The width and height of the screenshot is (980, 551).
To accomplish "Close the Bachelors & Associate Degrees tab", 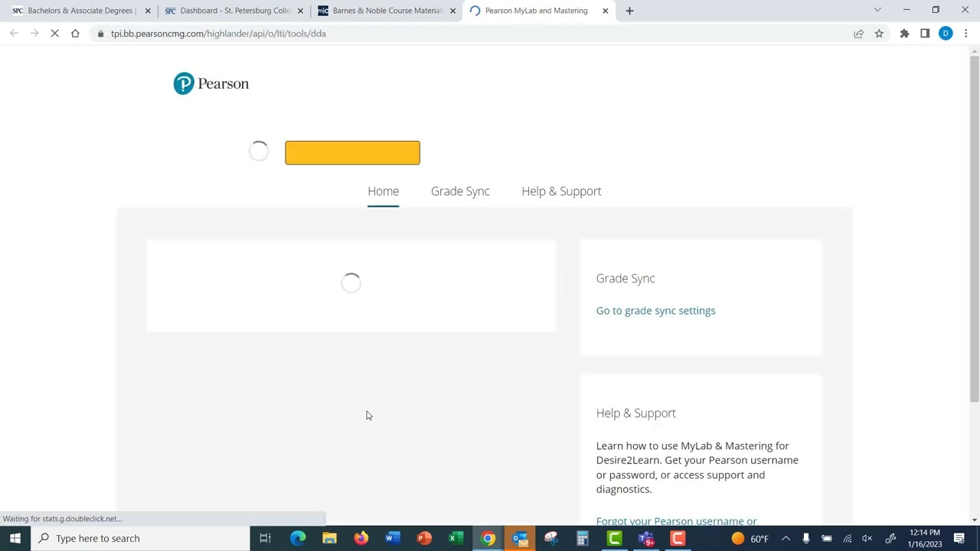I will (x=148, y=11).
